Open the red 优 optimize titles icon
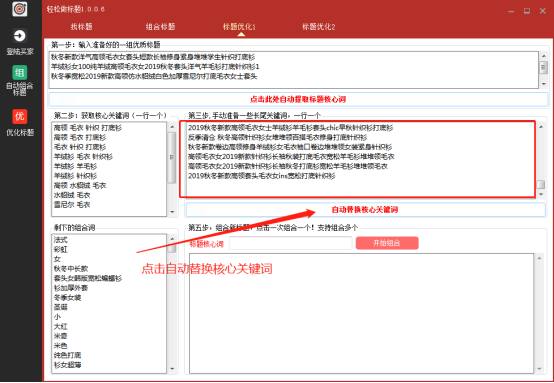Screen dimensions: 554x383 [19, 116]
